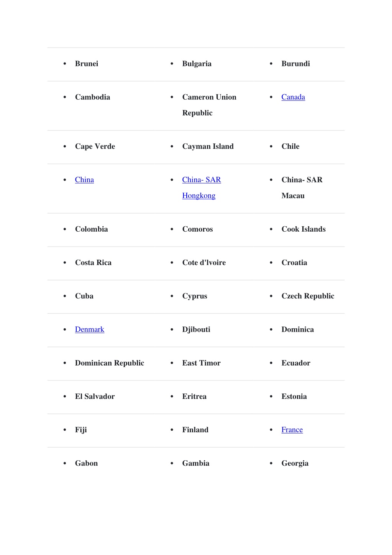Click the Georgia text entry
This screenshot has height=555, width=392.
click(x=295, y=463)
